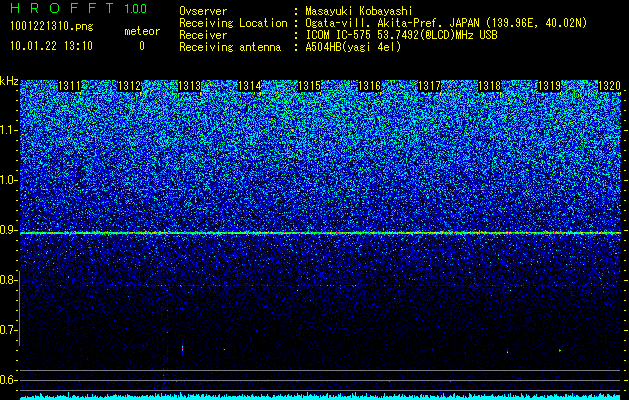Click the 0.8 kHz axis label
This screenshot has width=629, height=400.
tap(8, 280)
